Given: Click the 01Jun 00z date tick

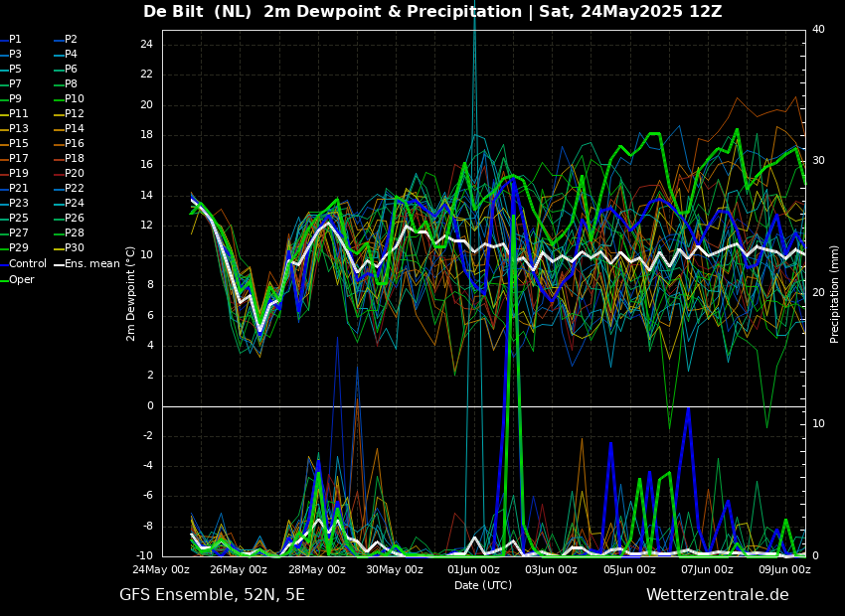Looking at the screenshot, I should [473, 570].
